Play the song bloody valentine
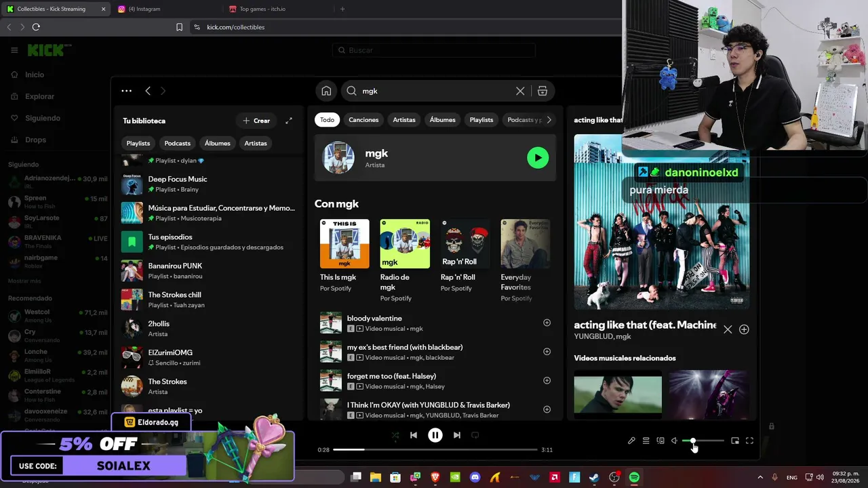The image size is (868, 488). click(x=331, y=323)
